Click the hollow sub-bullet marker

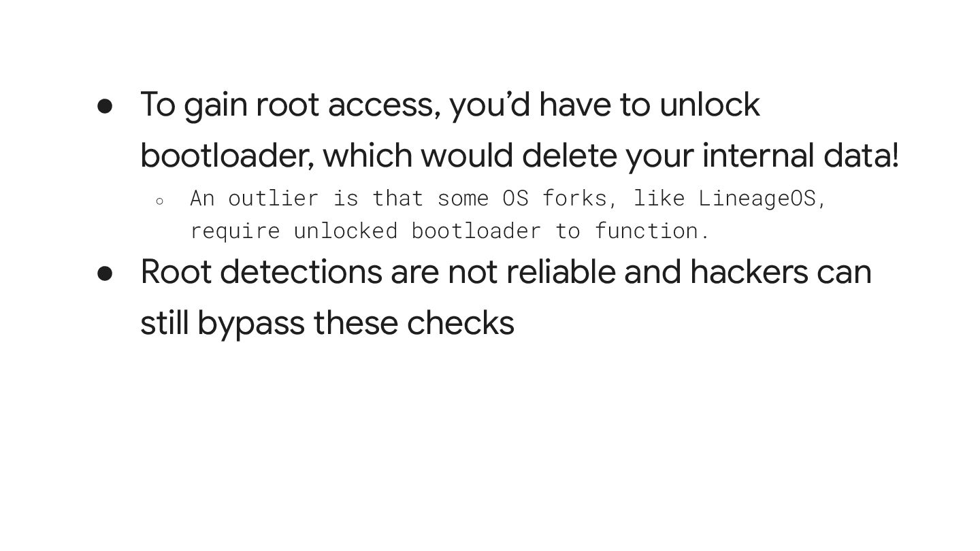click(159, 201)
